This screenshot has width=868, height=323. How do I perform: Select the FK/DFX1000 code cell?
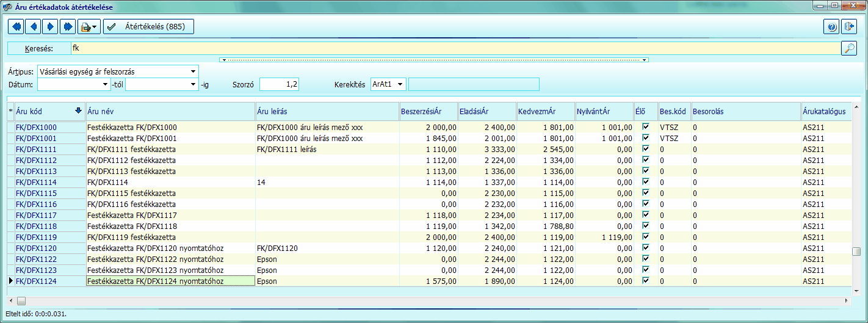tap(50, 127)
